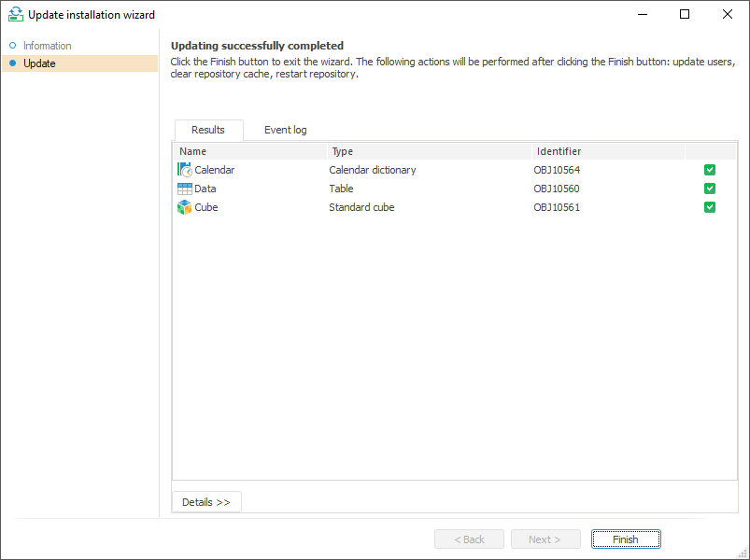The image size is (750, 560).
Task: Switch to the Event log tab
Action: [x=285, y=130]
